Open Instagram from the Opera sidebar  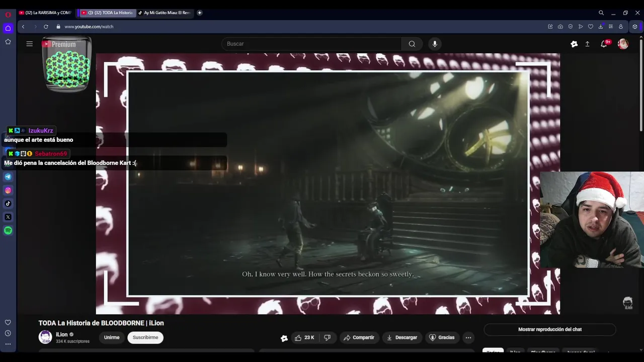click(8, 190)
